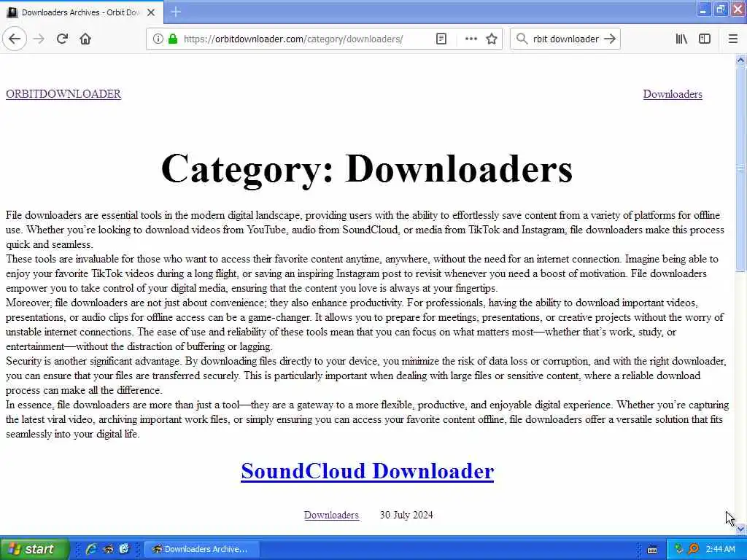Click the 2:44 AM system clock
This screenshot has height=560, width=747.
[x=720, y=549]
